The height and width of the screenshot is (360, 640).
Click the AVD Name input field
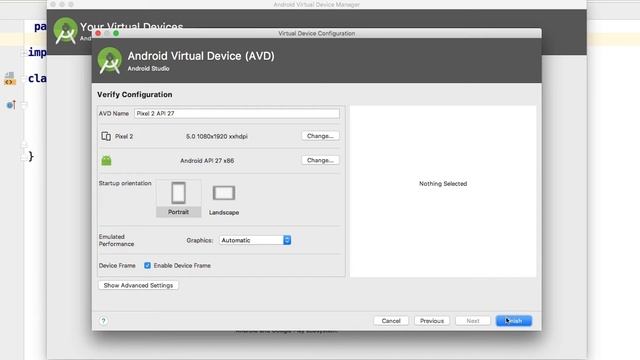pyautogui.click(x=237, y=113)
